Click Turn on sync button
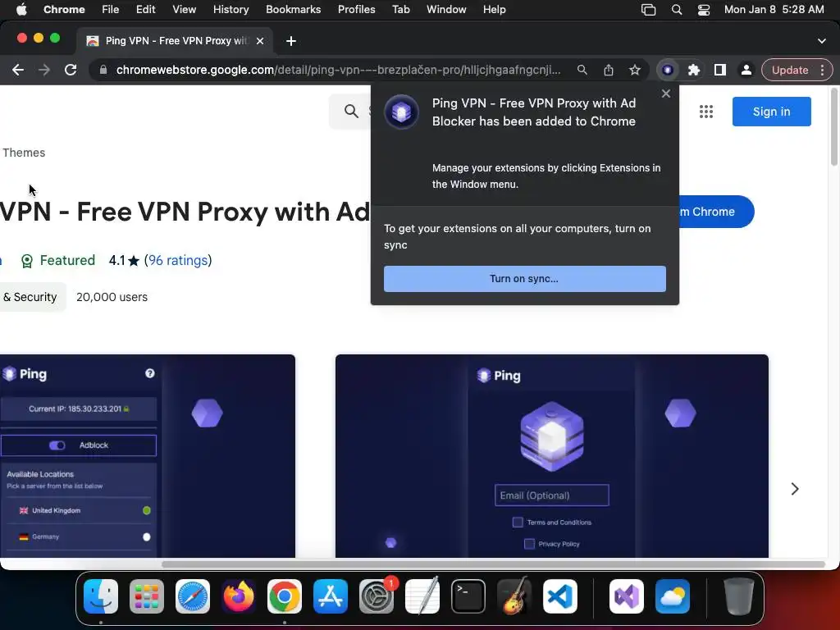 coord(525,279)
